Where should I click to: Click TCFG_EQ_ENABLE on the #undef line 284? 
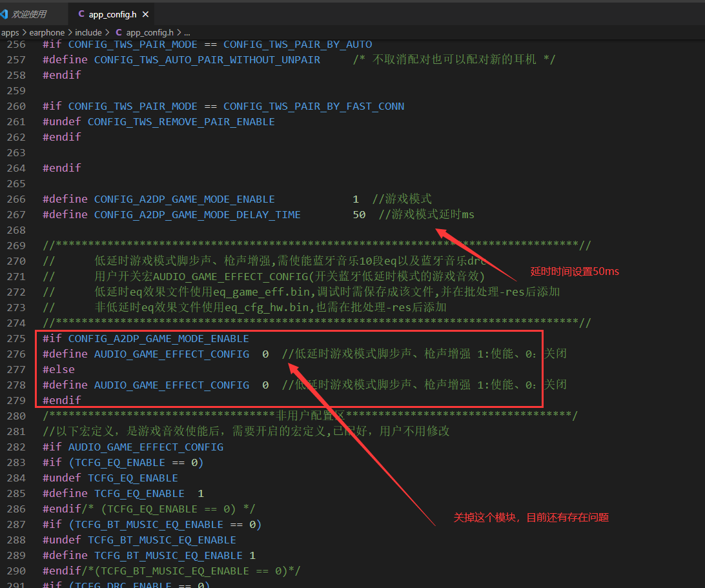coord(132,478)
